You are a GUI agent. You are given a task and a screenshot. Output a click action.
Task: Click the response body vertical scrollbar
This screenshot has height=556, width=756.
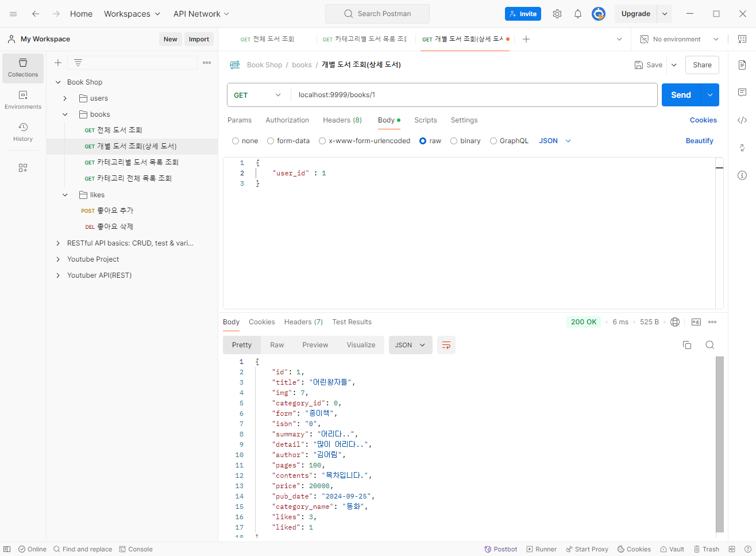point(720,444)
